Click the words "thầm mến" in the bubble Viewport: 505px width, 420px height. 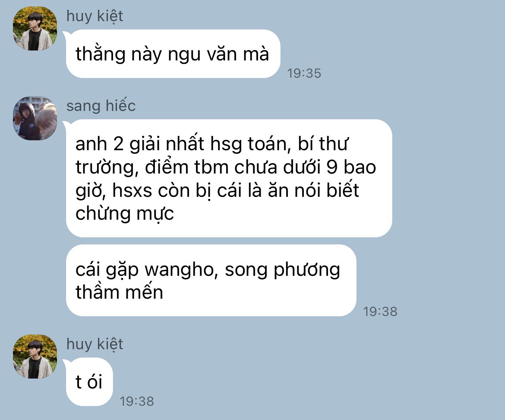coord(119,292)
